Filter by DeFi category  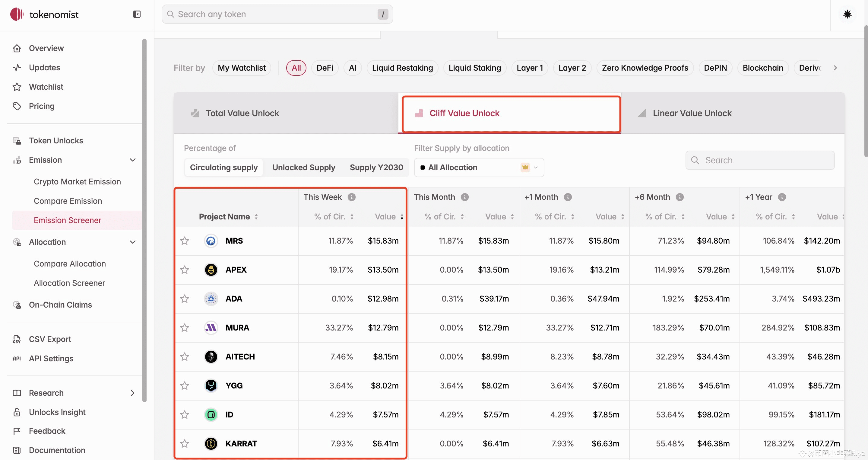coord(325,68)
